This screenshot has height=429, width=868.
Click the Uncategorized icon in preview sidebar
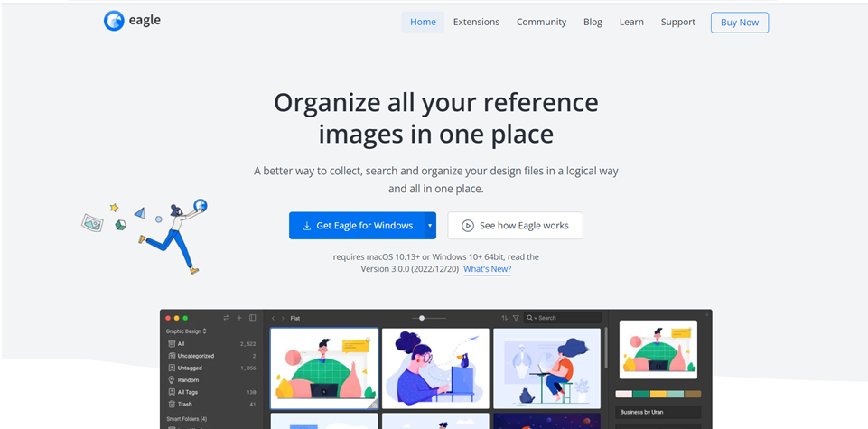(172, 356)
